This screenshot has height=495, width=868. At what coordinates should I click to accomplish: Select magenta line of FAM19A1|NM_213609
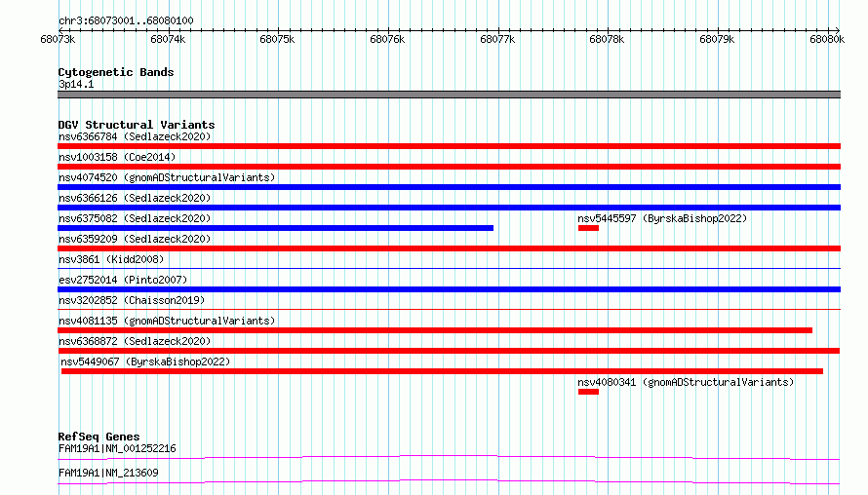tap(449, 481)
